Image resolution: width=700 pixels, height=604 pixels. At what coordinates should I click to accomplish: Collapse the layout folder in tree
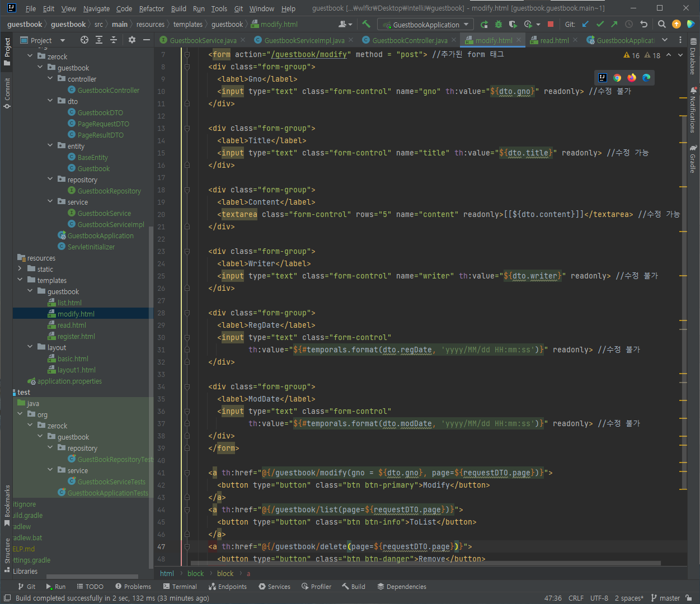30,347
